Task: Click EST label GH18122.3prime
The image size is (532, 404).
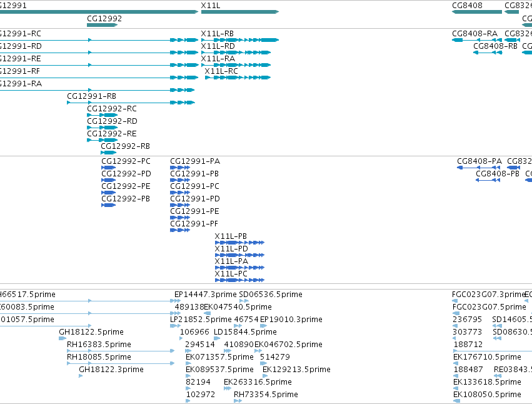Action: click(x=111, y=370)
